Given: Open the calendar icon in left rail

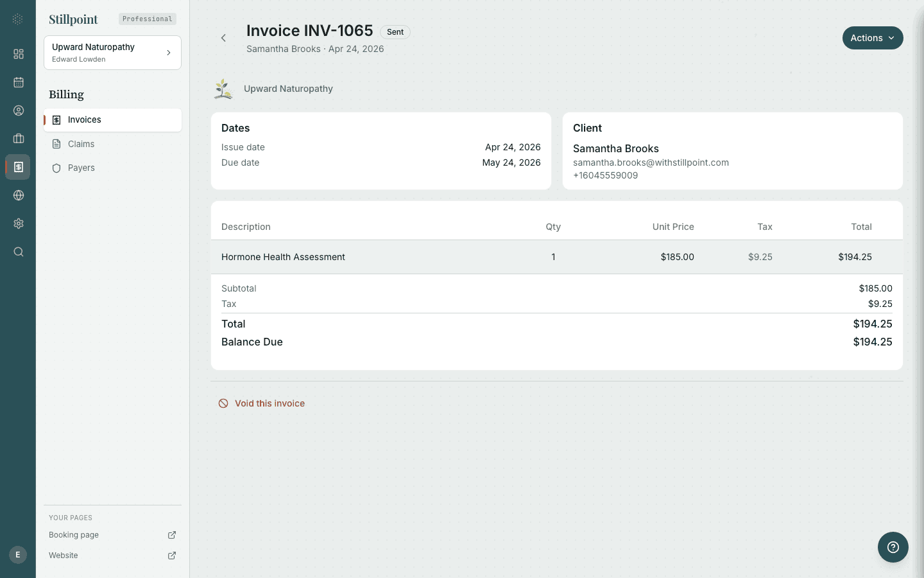Looking at the screenshot, I should (x=19, y=82).
